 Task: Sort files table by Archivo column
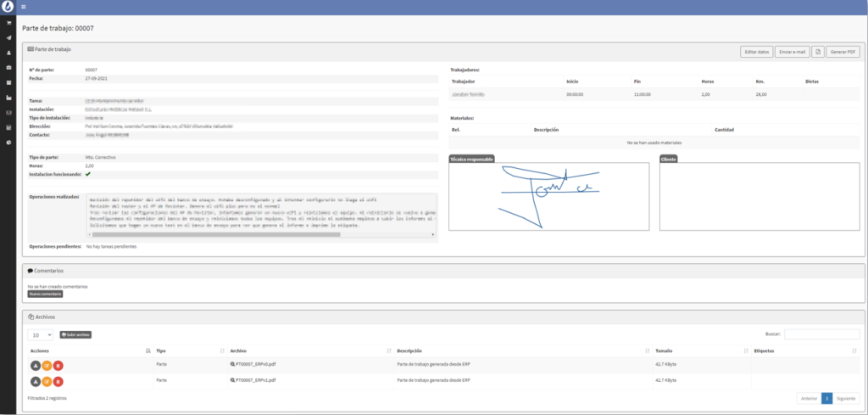click(x=387, y=351)
